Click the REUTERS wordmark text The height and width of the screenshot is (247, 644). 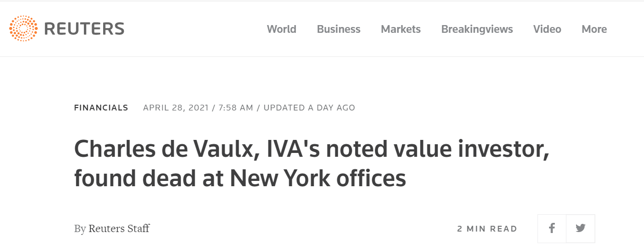pos(84,29)
